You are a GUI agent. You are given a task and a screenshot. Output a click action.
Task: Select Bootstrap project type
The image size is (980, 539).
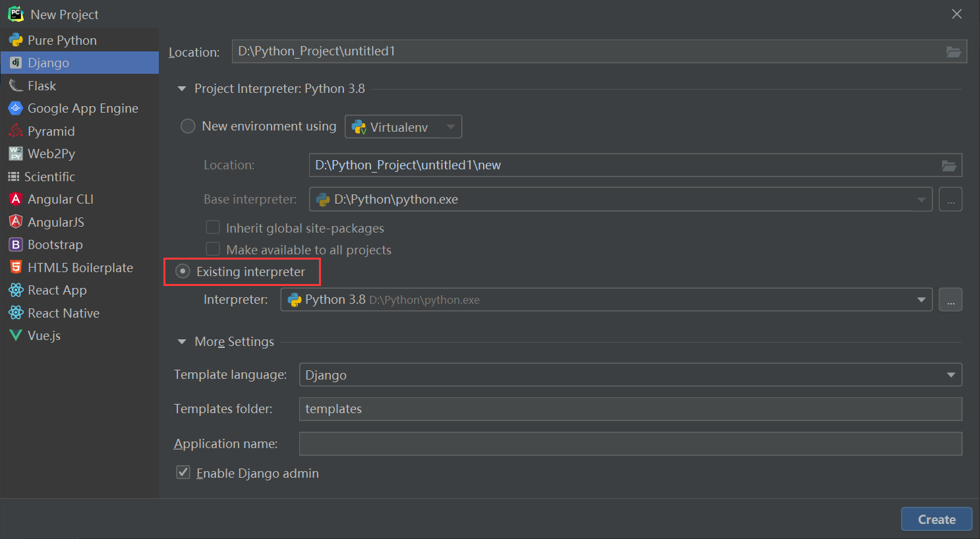(79, 244)
